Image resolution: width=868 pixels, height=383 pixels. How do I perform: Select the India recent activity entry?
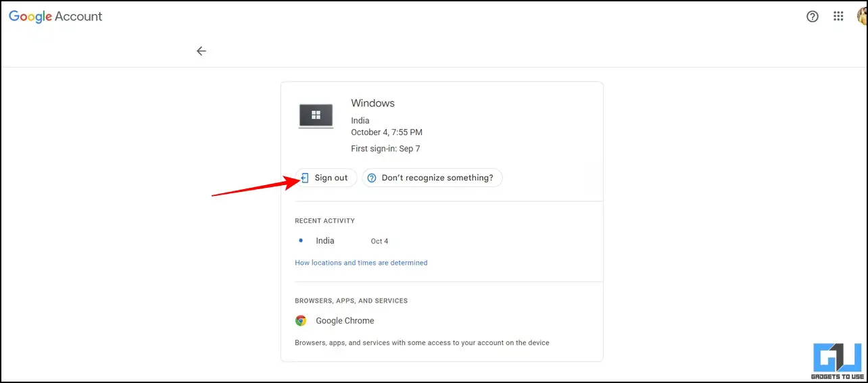pyautogui.click(x=325, y=240)
